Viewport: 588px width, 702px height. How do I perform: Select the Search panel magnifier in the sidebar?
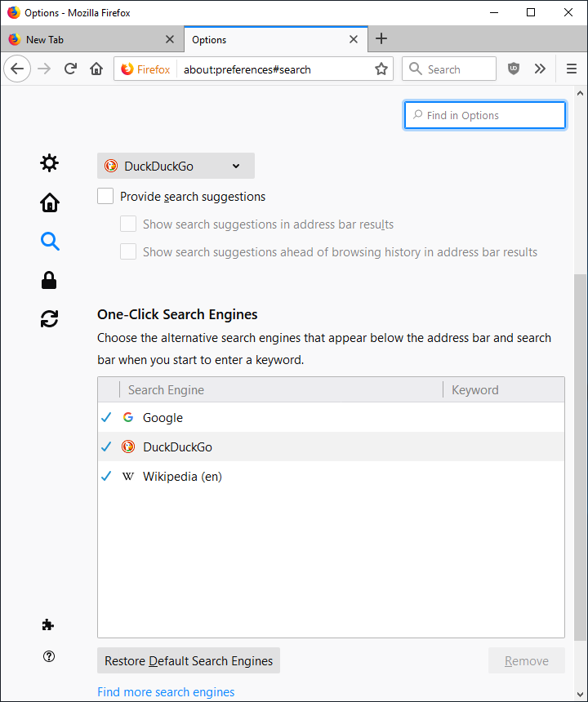coord(50,242)
